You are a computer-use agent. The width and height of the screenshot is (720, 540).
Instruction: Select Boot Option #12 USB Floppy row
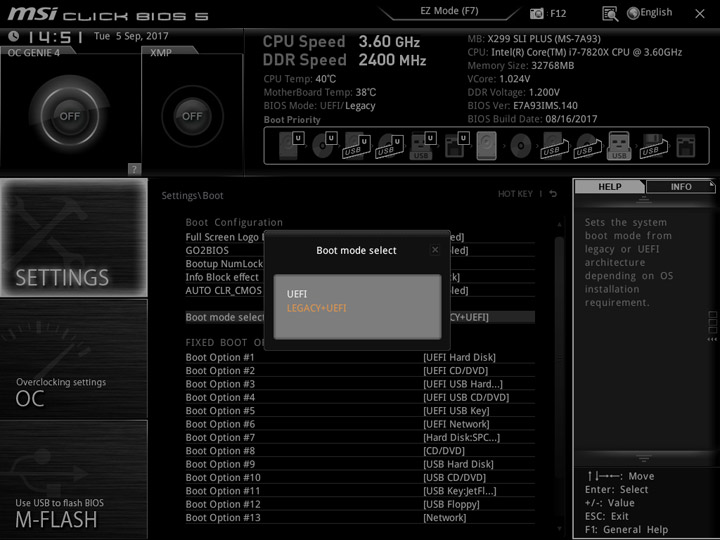pyautogui.click(x=360, y=504)
